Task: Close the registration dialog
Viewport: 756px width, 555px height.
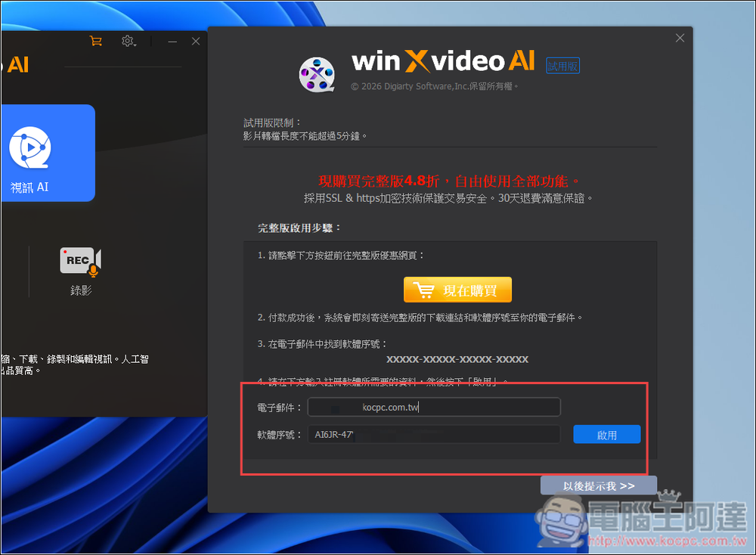Action: point(680,38)
